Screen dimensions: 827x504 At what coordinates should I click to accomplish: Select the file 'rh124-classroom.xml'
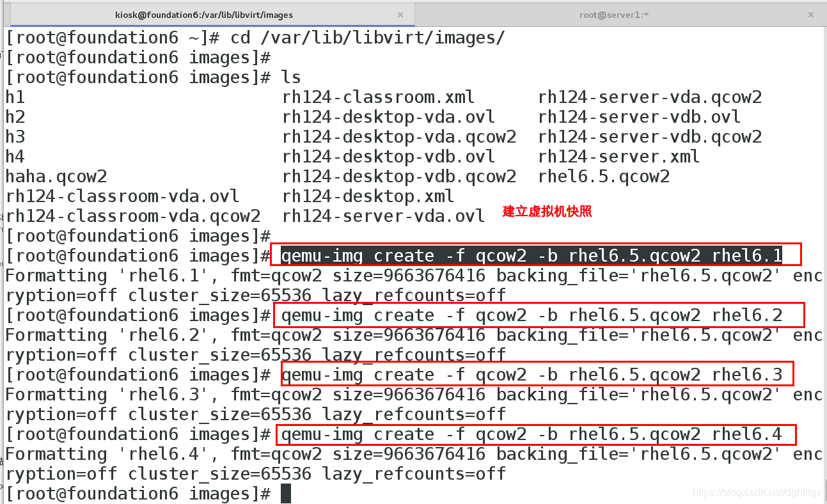pos(379,98)
